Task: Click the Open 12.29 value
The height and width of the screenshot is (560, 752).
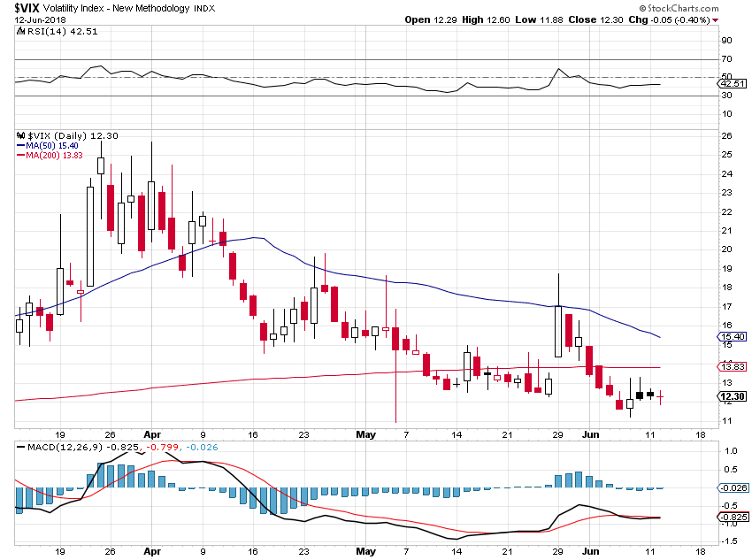Action: 431,20
